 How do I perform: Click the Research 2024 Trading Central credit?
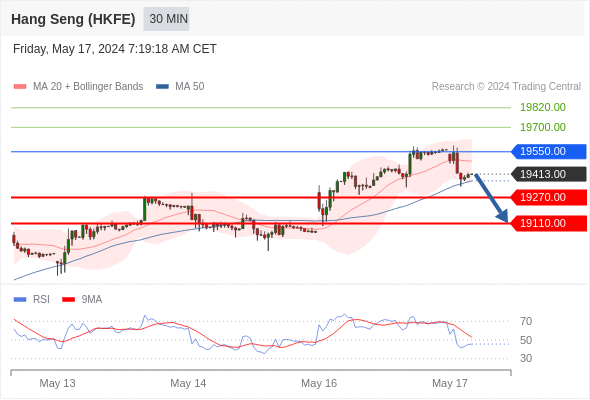click(x=506, y=87)
